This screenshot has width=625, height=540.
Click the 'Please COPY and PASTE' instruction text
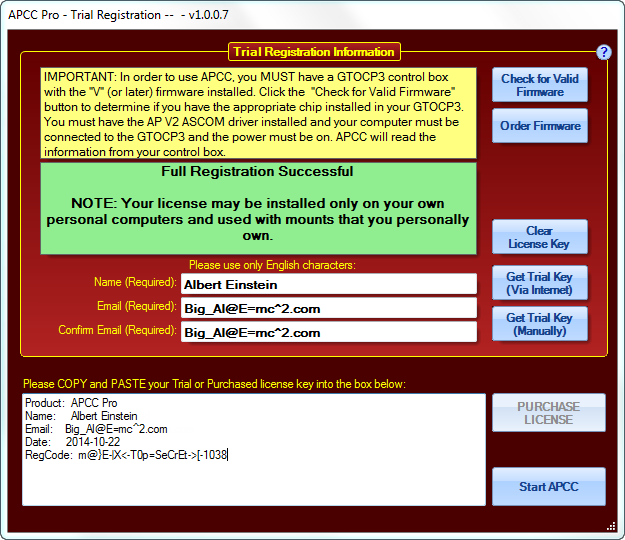click(214, 384)
